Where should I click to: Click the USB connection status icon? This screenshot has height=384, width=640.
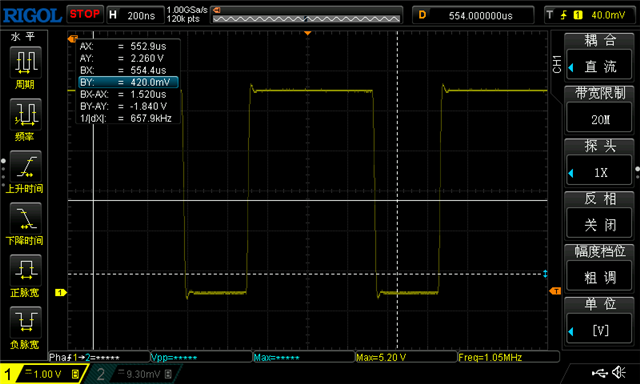click(599, 373)
